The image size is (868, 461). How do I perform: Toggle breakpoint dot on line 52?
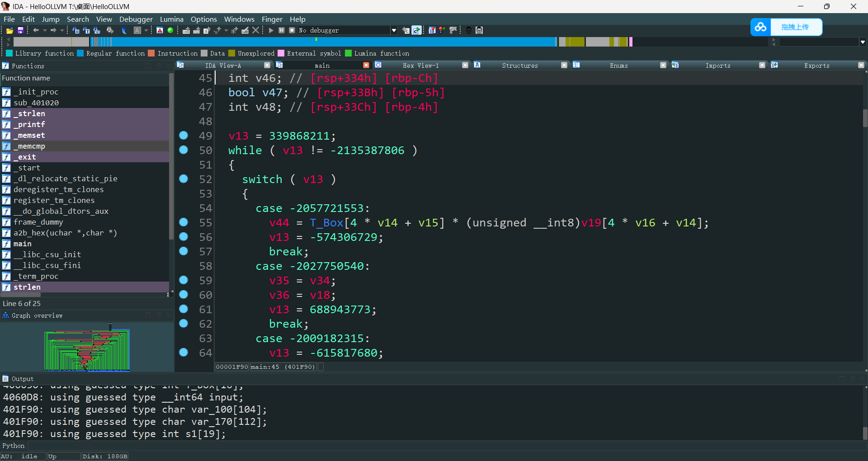[184, 179]
